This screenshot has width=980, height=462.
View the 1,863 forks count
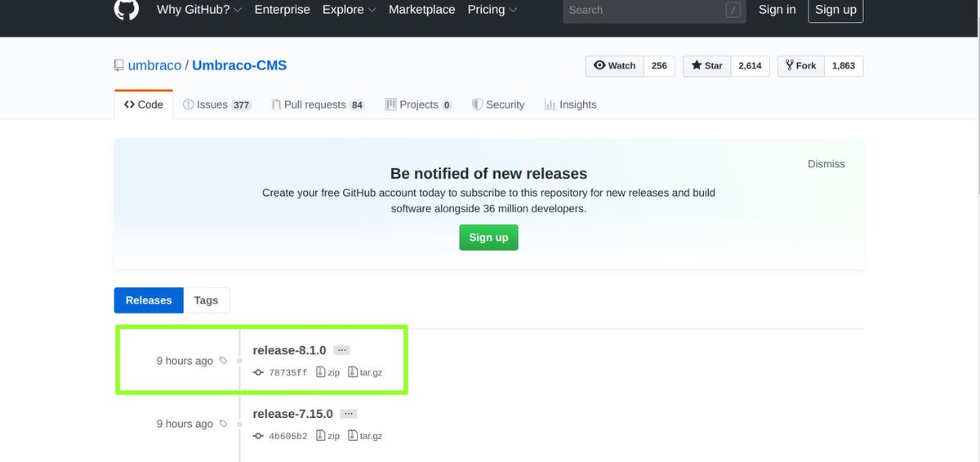844,66
